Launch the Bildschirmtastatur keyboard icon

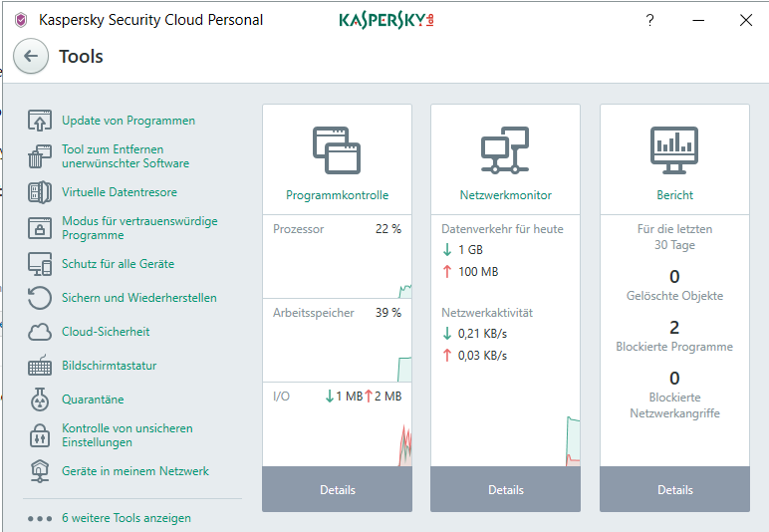click(40, 366)
